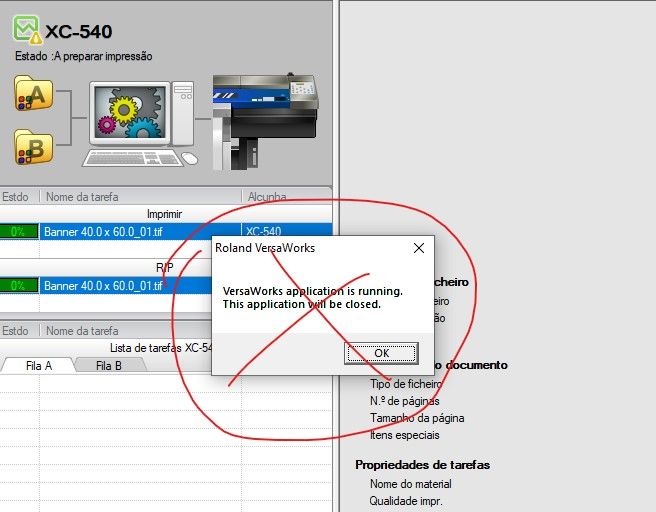The image size is (656, 512).
Task: Click OK in the Roland VersaWorks dialog
Action: [x=381, y=353]
